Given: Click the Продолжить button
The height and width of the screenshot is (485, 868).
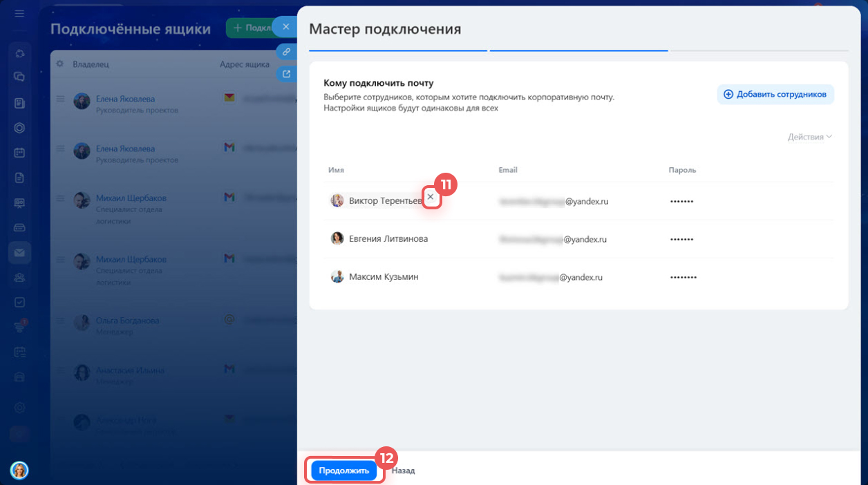Looking at the screenshot, I should [x=343, y=470].
